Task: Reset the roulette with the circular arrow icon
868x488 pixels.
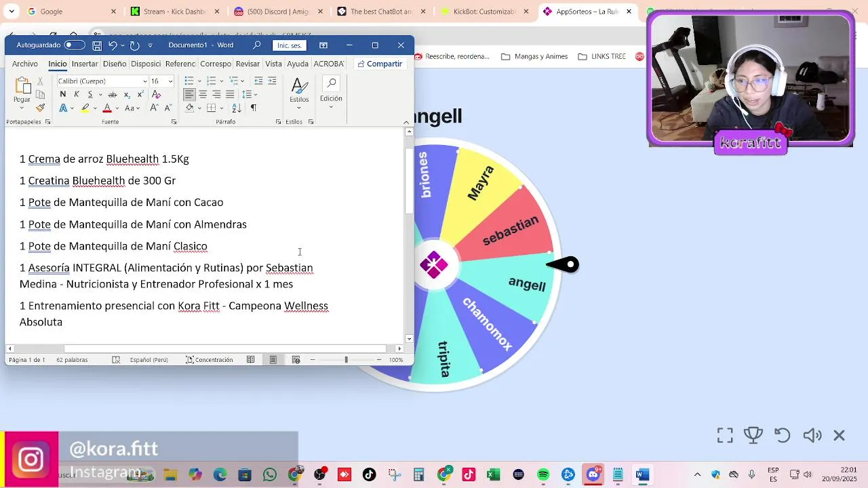Action: pos(783,435)
